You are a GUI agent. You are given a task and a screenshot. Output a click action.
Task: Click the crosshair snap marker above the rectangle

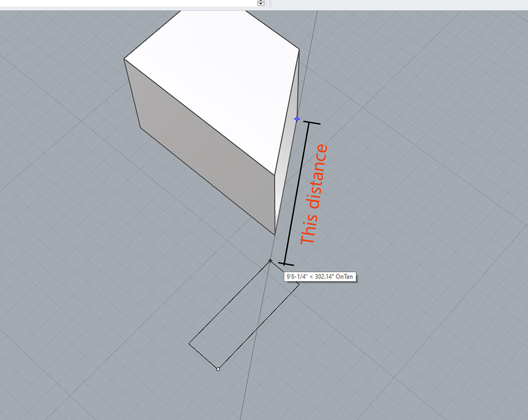click(269, 260)
